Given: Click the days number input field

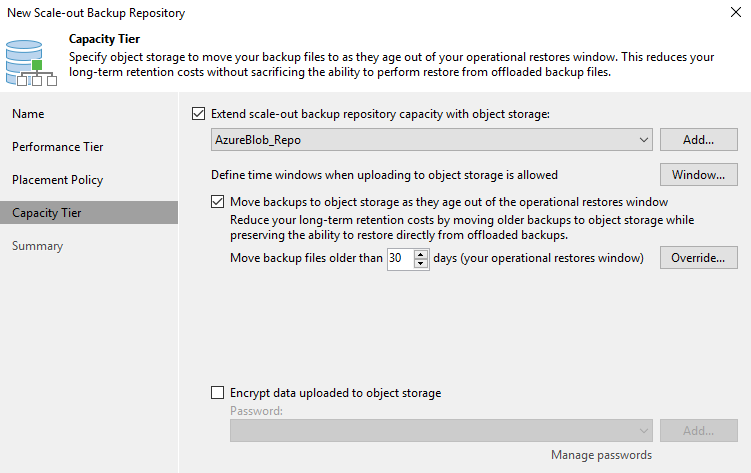Looking at the screenshot, I should coord(400,259).
